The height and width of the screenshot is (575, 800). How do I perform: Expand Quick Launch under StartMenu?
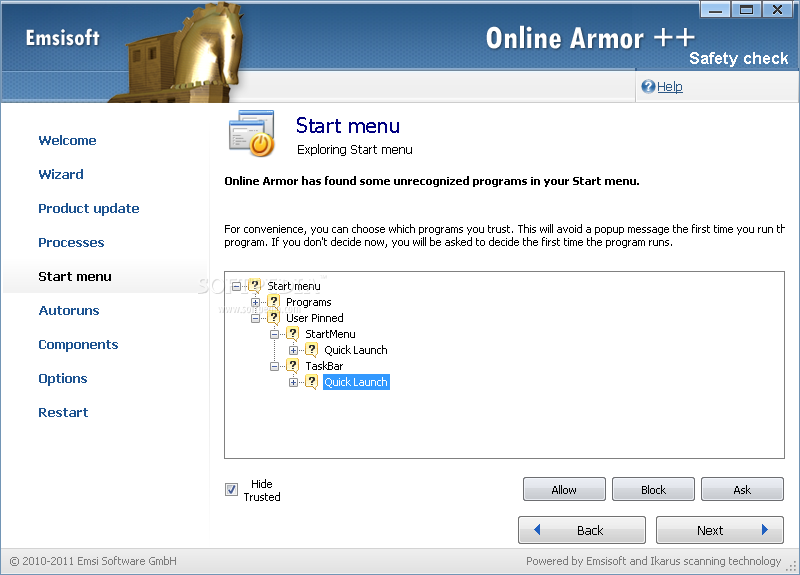pyautogui.click(x=293, y=350)
